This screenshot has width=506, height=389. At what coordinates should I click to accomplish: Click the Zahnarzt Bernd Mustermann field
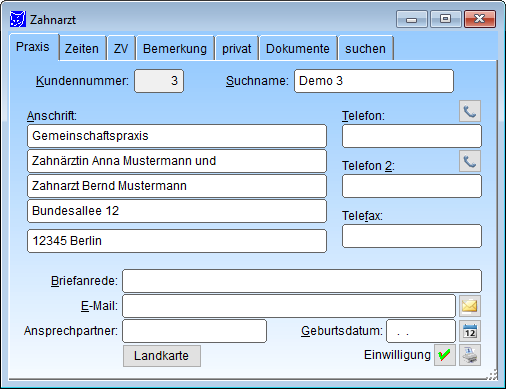coord(177,186)
